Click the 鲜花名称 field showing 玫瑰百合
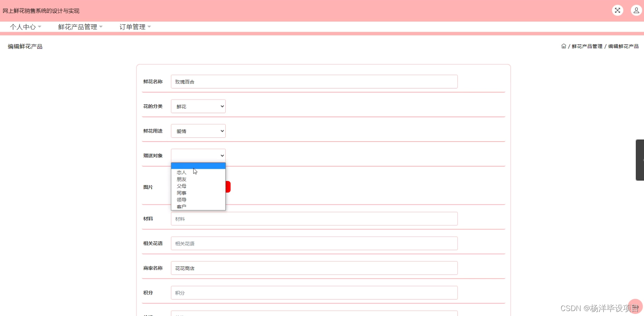This screenshot has width=644, height=316. tap(314, 81)
